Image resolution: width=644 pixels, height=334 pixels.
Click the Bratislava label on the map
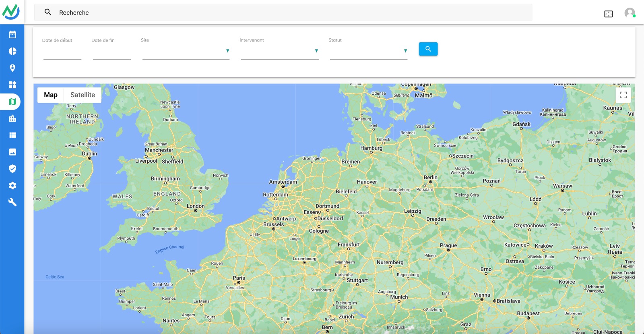(x=508, y=301)
